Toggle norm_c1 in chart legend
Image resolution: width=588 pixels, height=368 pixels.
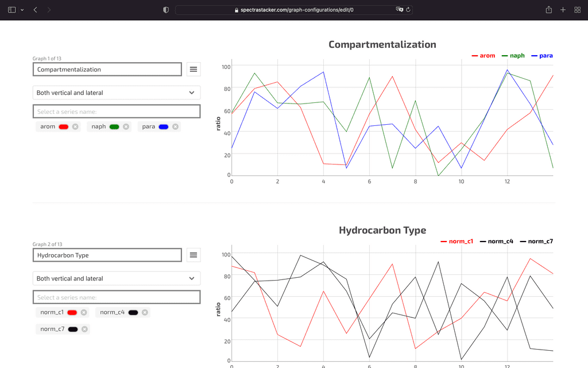point(457,241)
